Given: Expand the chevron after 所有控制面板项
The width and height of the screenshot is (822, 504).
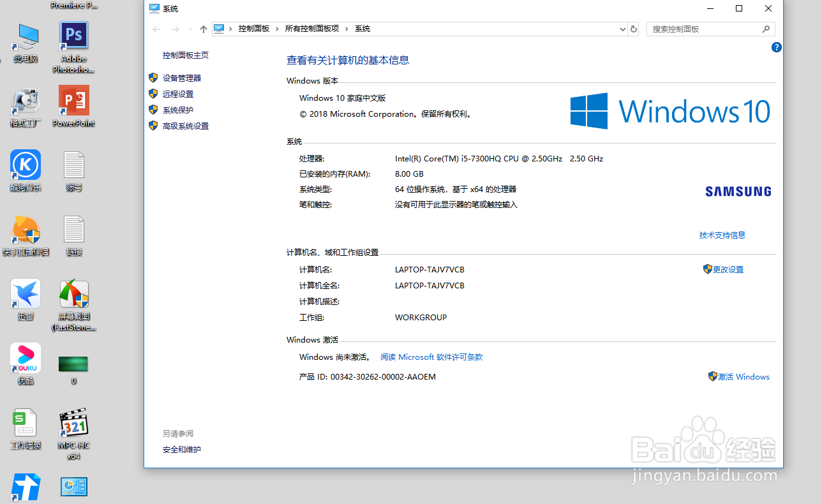Looking at the screenshot, I should pyautogui.click(x=347, y=29).
